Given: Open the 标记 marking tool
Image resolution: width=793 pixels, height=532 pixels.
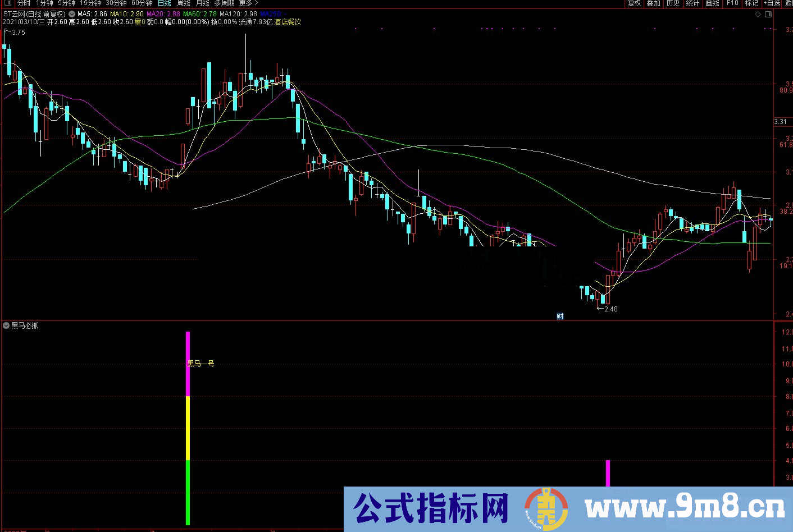Looking at the screenshot, I should pyautogui.click(x=751, y=3).
